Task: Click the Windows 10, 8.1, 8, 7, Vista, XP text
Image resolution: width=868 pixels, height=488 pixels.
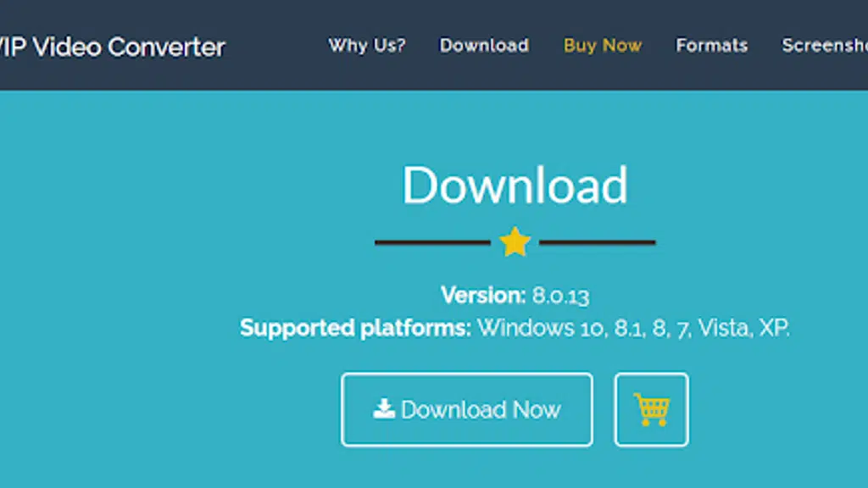Action: 633,328
